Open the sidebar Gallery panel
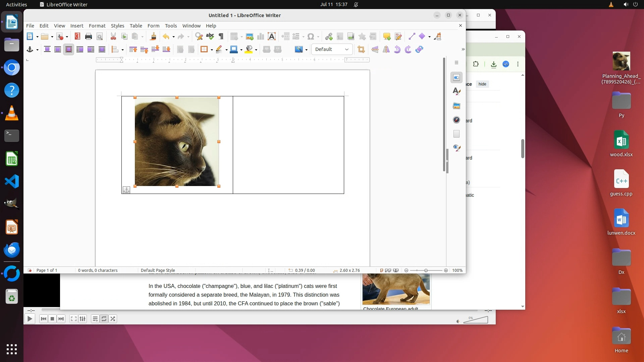This screenshot has height=362, width=644. [457, 106]
